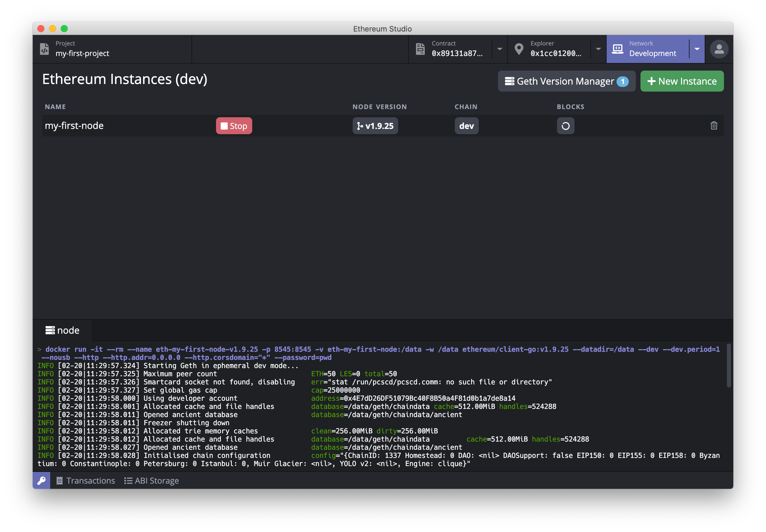Click the project code file icon
The image size is (766, 532).
click(x=44, y=49)
